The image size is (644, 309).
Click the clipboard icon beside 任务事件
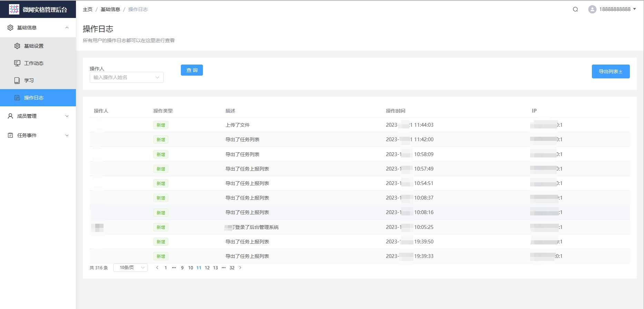10,135
